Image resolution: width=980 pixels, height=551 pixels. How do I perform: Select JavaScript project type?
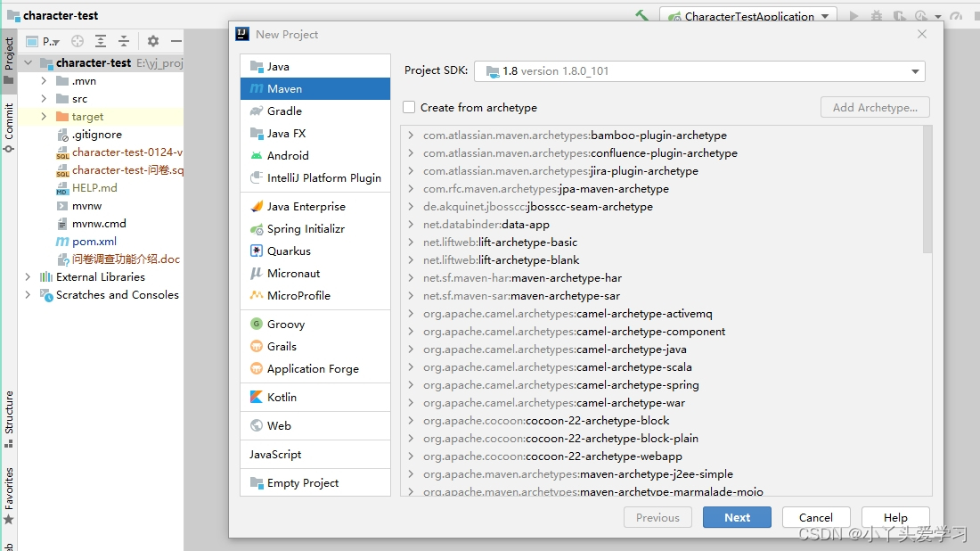(x=315, y=454)
